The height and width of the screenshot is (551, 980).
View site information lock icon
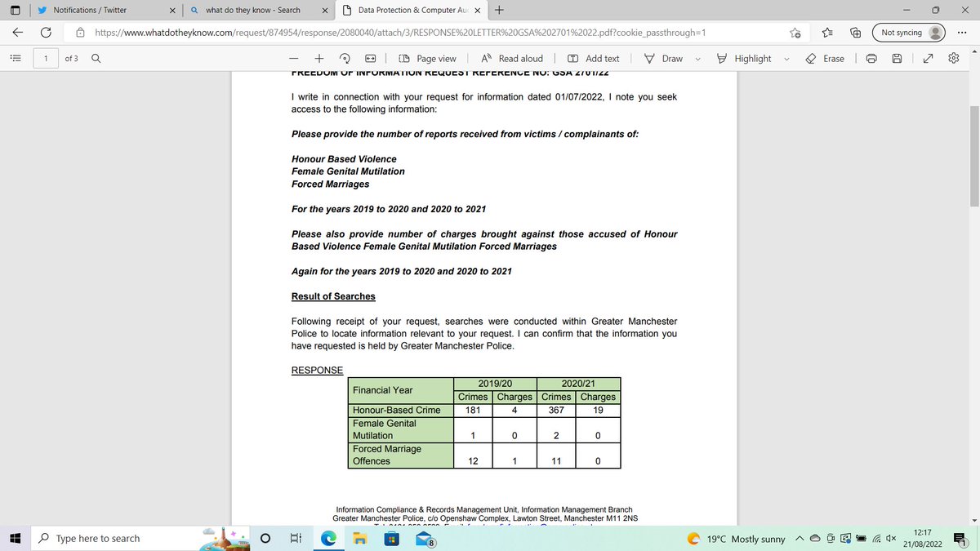tap(80, 33)
